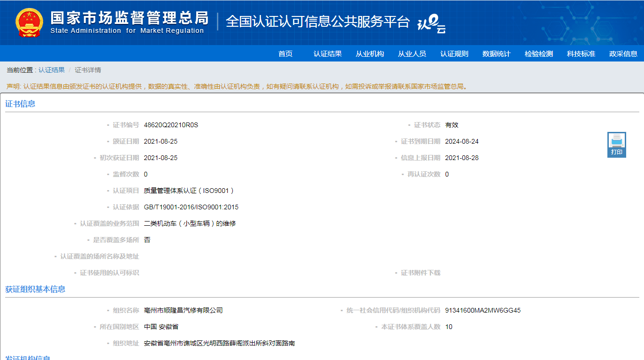This screenshot has height=360, width=644.
Task: Open the 首页 navigation menu item
Action: pyautogui.click(x=285, y=54)
